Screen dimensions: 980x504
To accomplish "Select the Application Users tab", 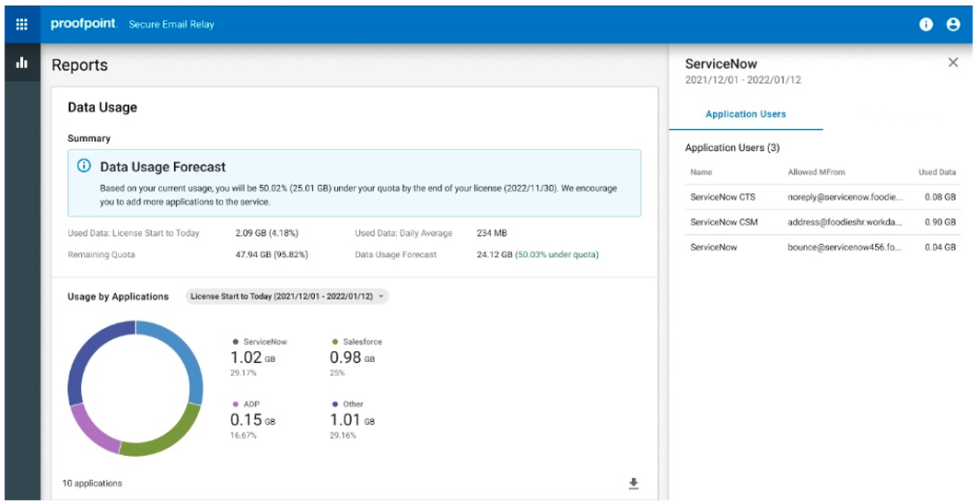I will [x=746, y=114].
